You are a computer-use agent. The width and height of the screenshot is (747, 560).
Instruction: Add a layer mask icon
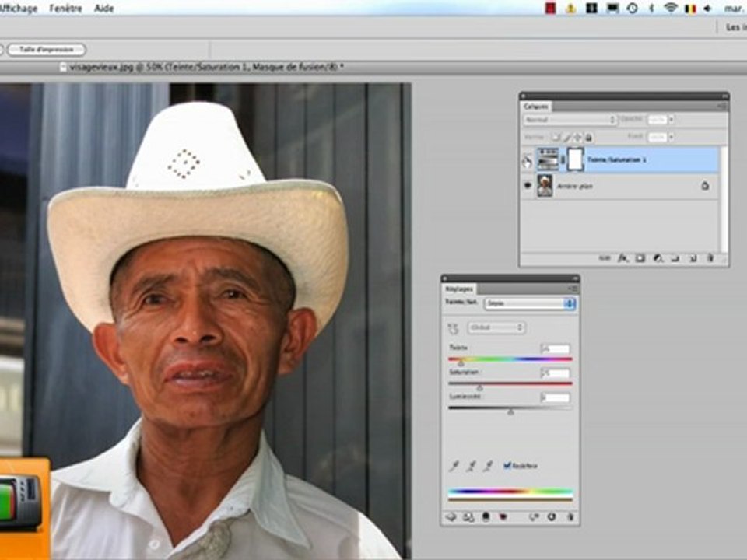[640, 258]
